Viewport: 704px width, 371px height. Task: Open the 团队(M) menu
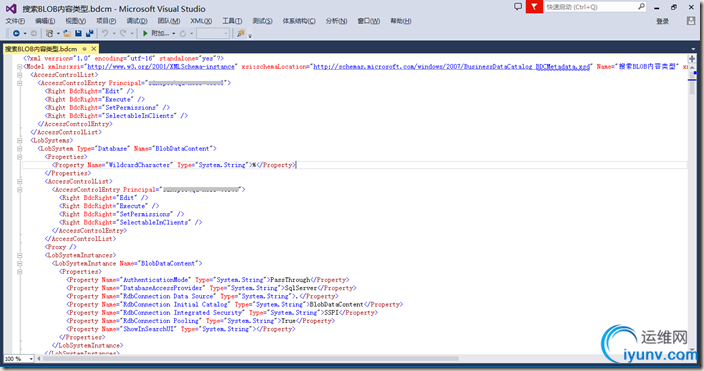[168, 21]
